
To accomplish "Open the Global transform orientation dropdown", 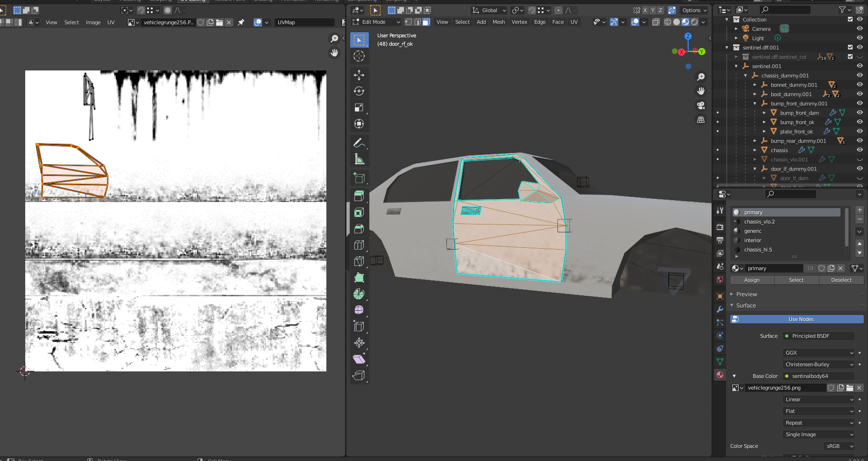I will pos(488,10).
